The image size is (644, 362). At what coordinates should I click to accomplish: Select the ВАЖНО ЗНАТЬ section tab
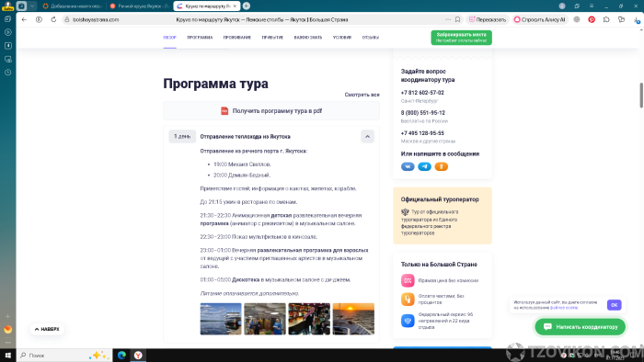(308, 38)
